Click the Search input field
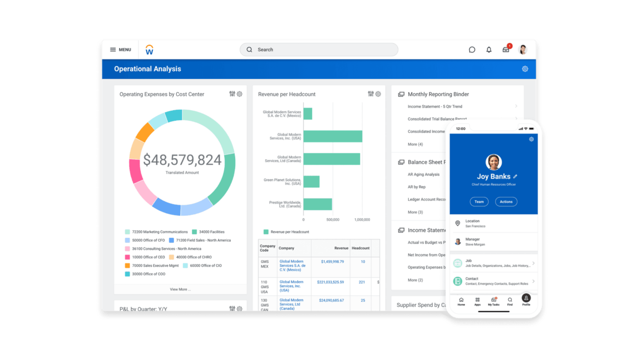The height and width of the screenshot is (362, 644). (319, 50)
